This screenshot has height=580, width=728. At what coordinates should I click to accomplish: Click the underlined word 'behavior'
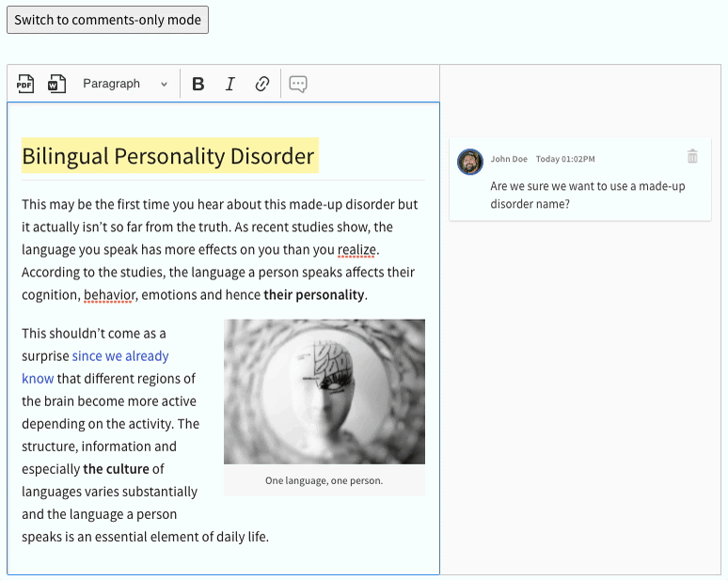tap(110, 295)
